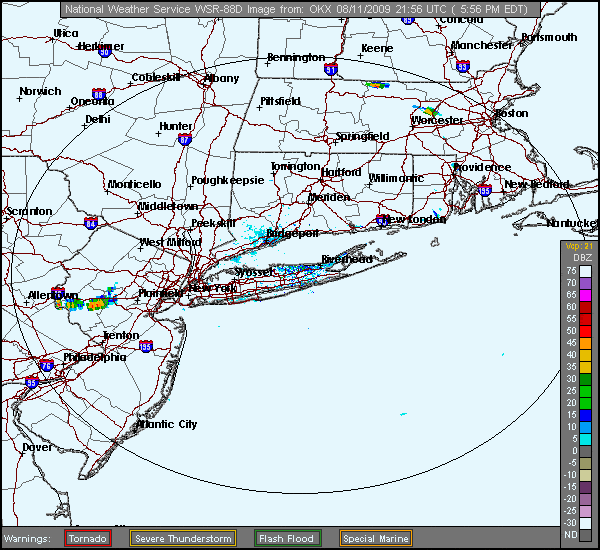Click the Vcp: 21 label
Viewport: 600px width, 550px height.
pos(579,246)
